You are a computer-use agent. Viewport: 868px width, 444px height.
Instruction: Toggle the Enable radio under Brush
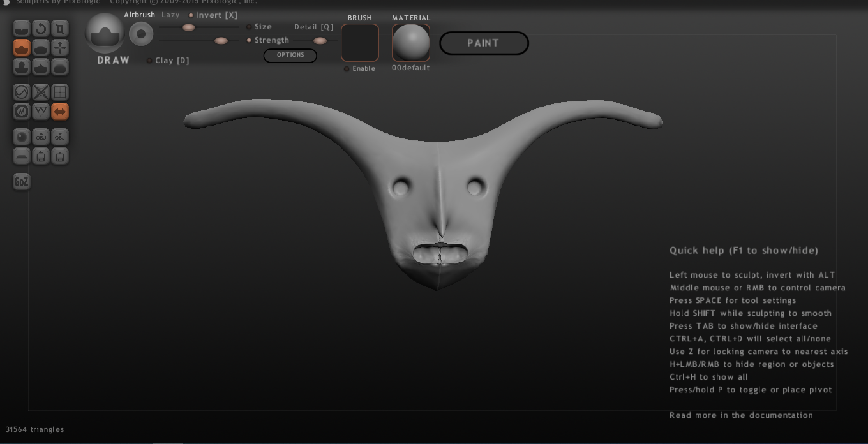click(347, 69)
